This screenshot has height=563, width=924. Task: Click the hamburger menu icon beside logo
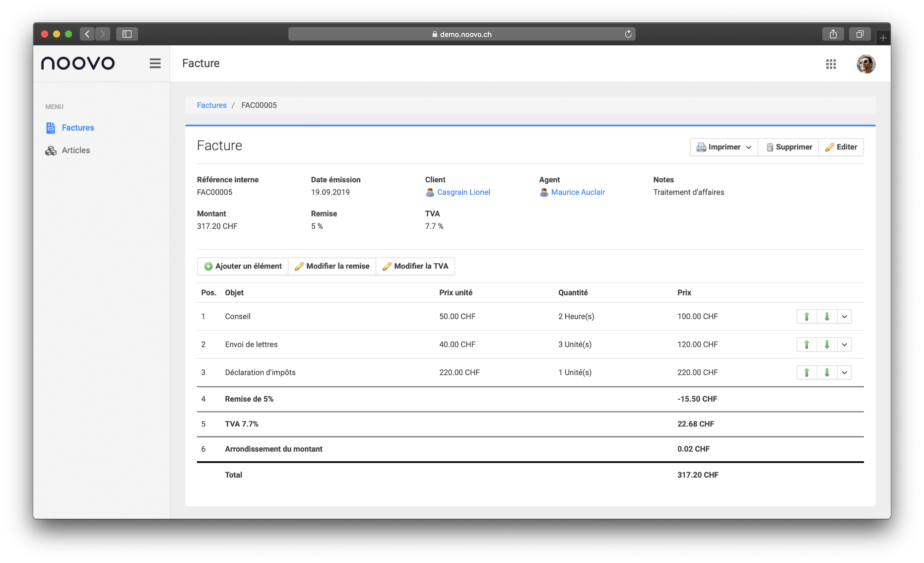click(x=155, y=64)
